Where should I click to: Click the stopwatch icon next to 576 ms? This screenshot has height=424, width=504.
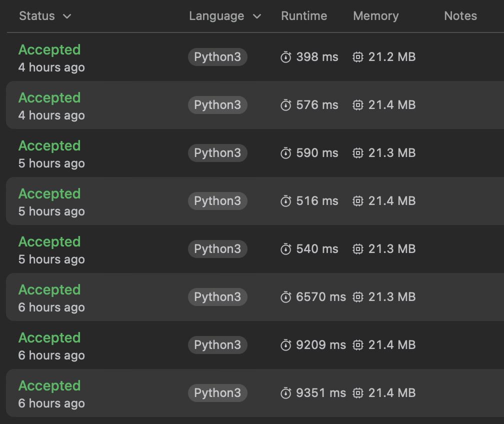[286, 105]
